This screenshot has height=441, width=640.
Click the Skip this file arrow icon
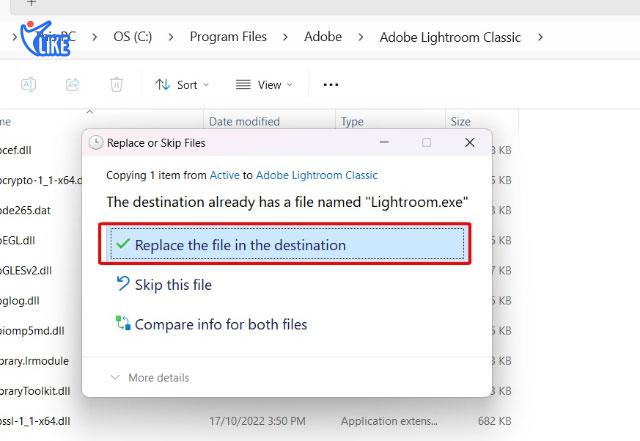click(123, 285)
